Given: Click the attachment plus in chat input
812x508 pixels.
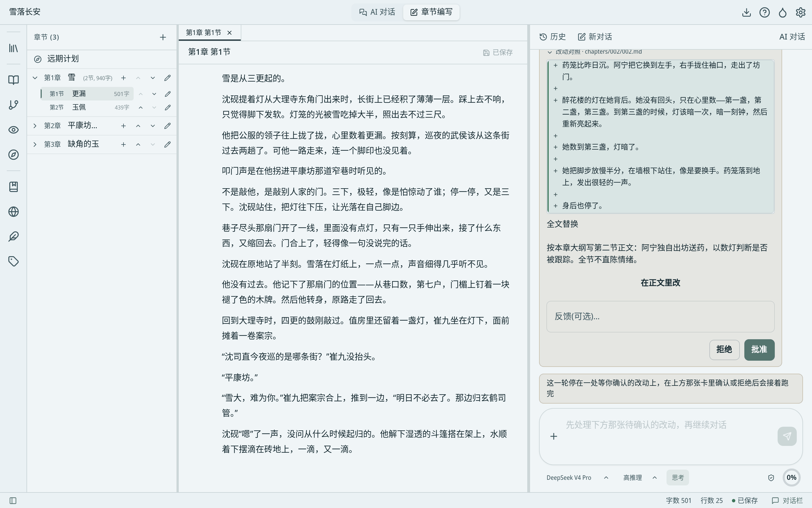Looking at the screenshot, I should 554,436.
